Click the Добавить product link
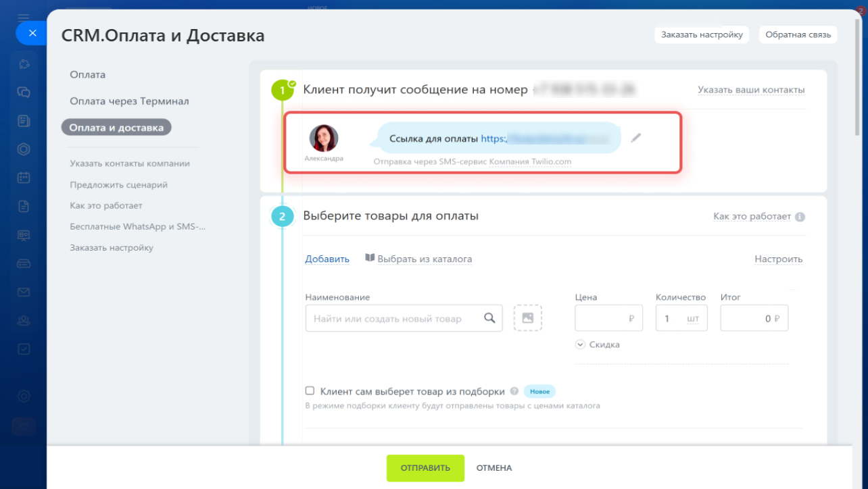Viewport: 868px width, 489px height. [x=327, y=259]
